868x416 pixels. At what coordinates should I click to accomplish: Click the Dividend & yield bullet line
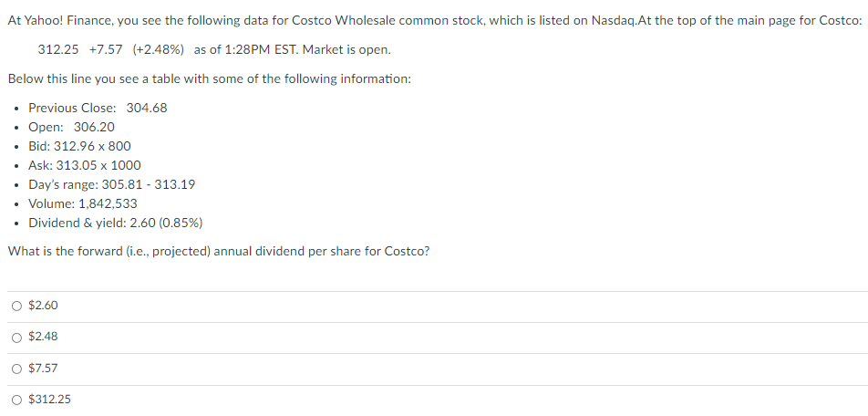(116, 224)
